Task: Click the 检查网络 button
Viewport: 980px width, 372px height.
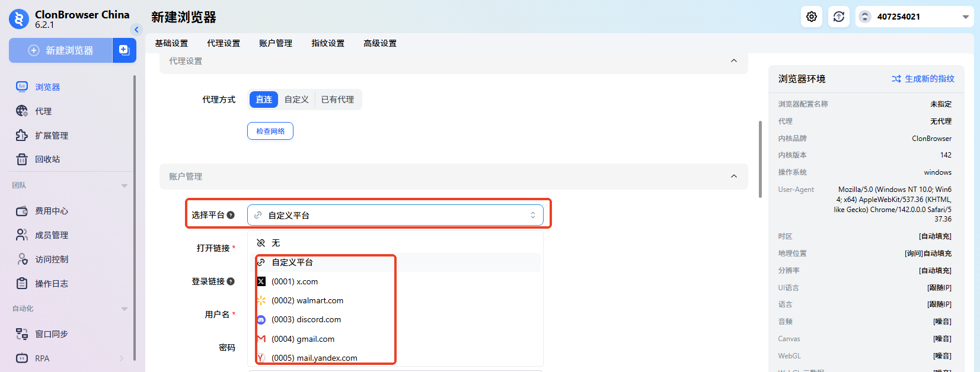Action: click(x=270, y=131)
